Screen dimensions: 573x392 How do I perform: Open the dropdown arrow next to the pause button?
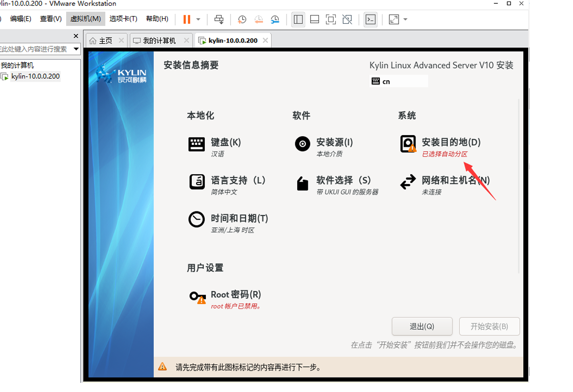[x=199, y=19]
